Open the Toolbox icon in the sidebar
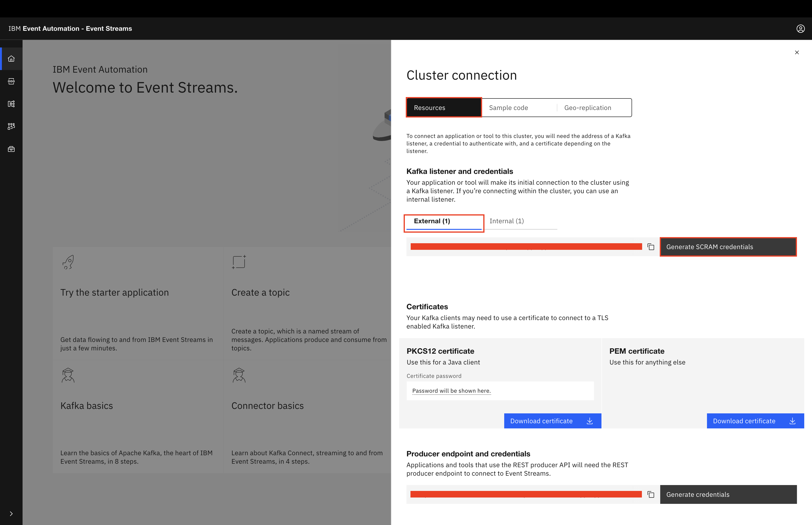This screenshot has width=812, height=525. tap(11, 149)
